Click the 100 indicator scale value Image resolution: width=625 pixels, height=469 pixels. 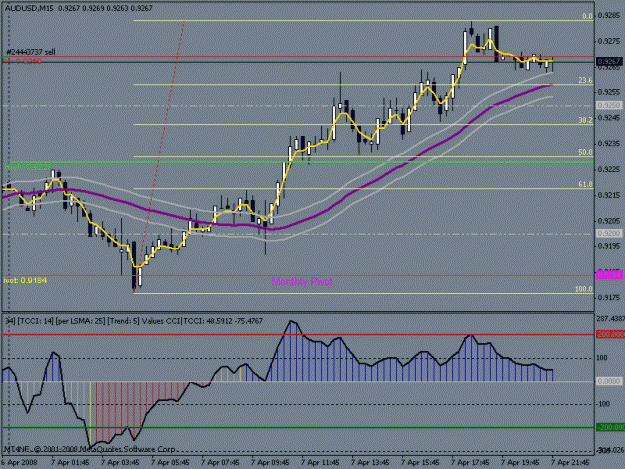click(x=602, y=358)
